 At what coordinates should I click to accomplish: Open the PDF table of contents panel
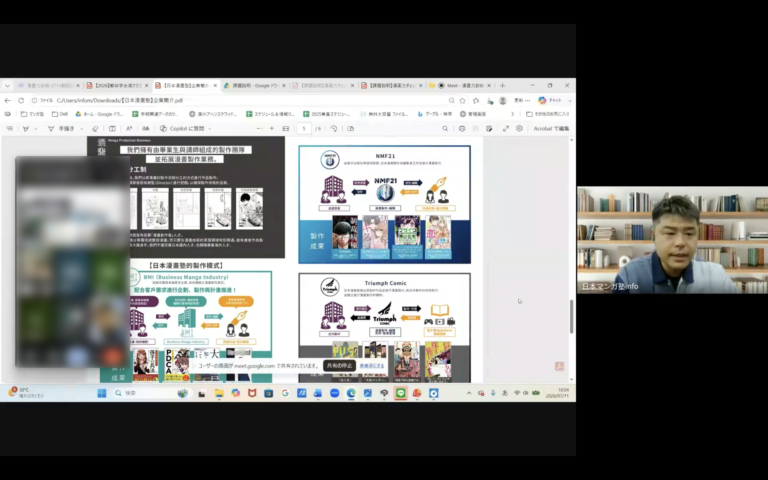(9, 128)
